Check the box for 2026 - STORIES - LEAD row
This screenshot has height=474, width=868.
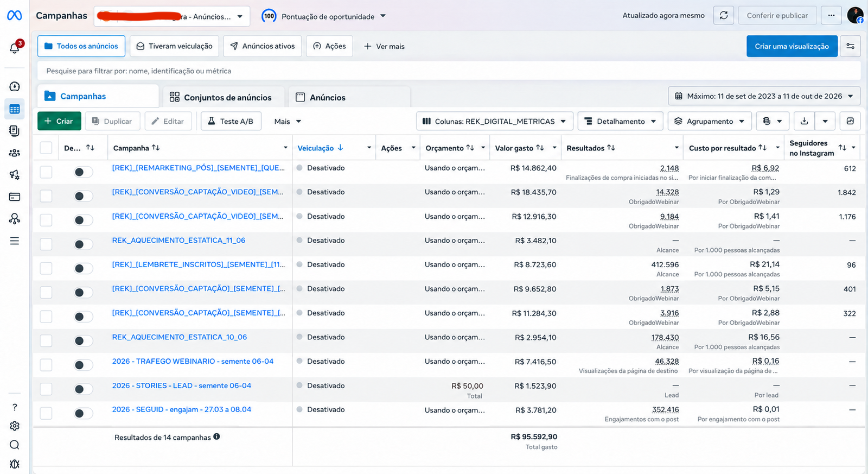[46, 389]
